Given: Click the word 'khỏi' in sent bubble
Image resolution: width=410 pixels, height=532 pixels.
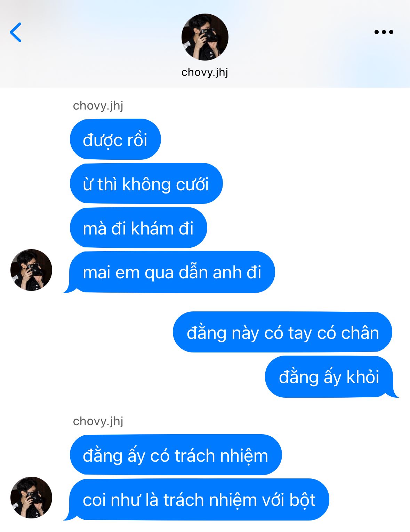Looking at the screenshot, I should (x=363, y=377).
